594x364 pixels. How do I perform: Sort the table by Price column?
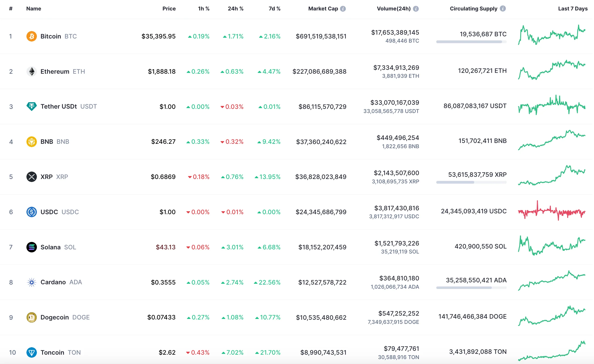(x=169, y=9)
